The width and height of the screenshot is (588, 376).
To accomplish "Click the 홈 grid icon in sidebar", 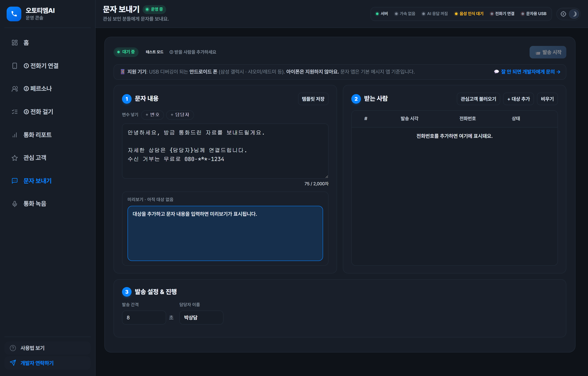I will (15, 43).
